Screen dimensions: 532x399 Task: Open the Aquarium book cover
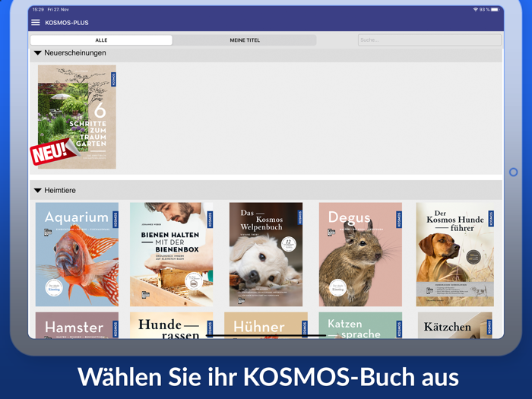[77, 255]
